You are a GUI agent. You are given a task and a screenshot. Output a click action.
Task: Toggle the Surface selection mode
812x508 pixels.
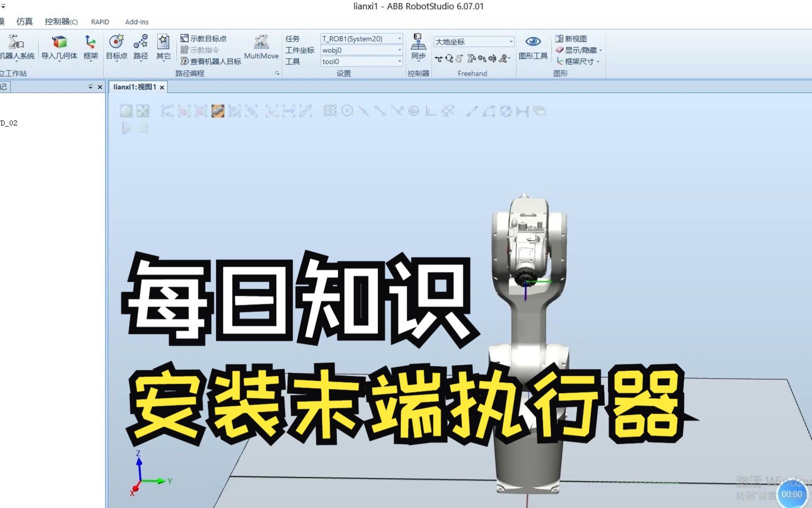pos(184,111)
